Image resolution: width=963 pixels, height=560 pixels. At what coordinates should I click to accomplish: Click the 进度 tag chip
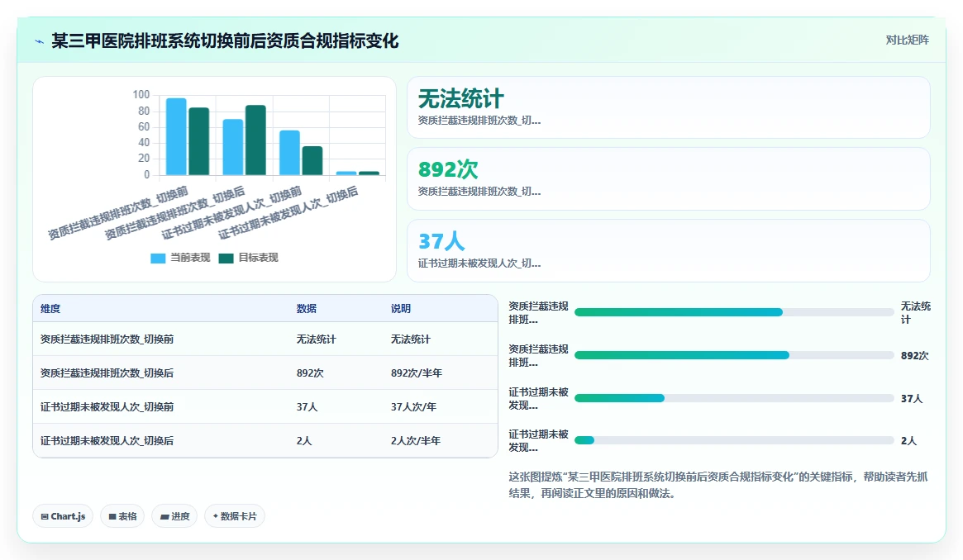point(174,516)
